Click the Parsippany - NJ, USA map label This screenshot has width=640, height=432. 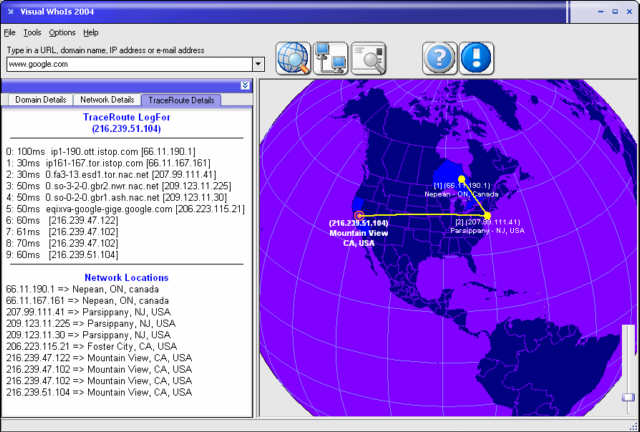point(487,231)
